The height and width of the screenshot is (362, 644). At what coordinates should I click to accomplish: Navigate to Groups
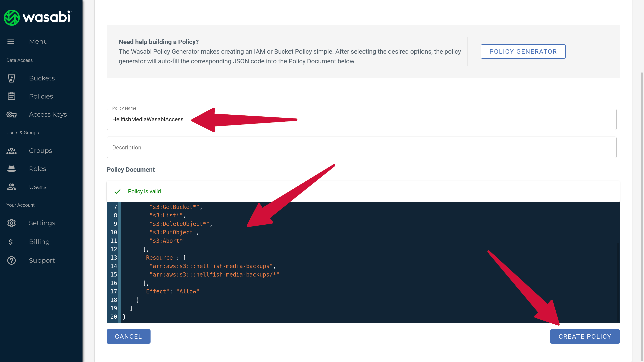coord(40,151)
